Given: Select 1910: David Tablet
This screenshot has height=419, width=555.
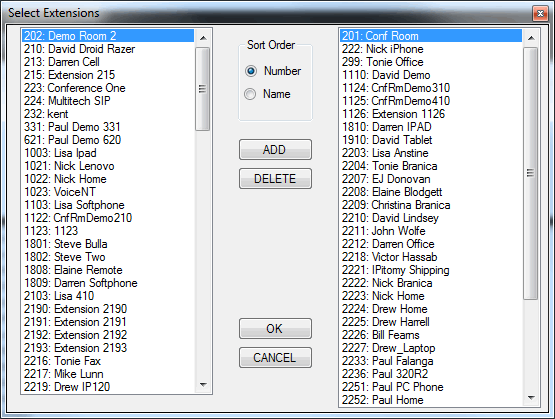Looking at the screenshot, I should click(431, 140).
